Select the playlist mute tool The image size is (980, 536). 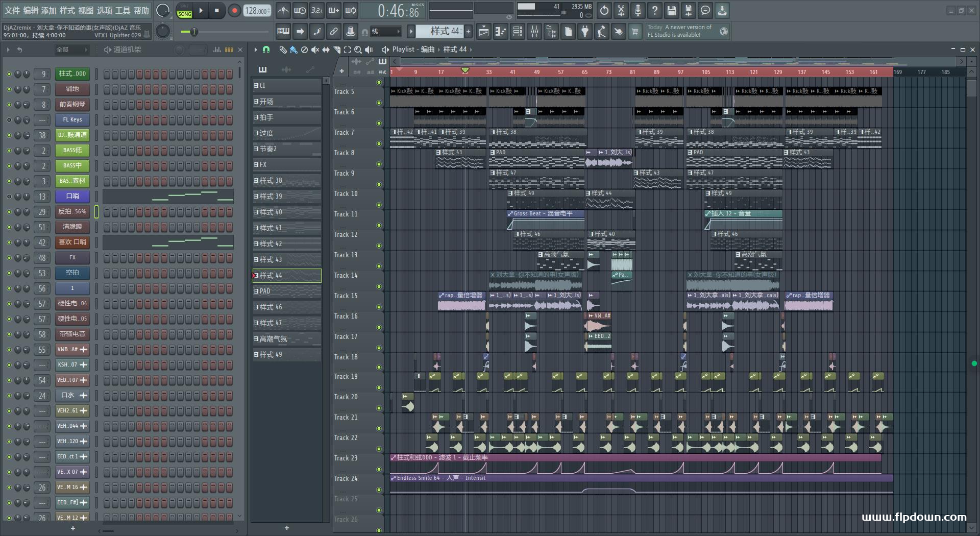tap(315, 50)
